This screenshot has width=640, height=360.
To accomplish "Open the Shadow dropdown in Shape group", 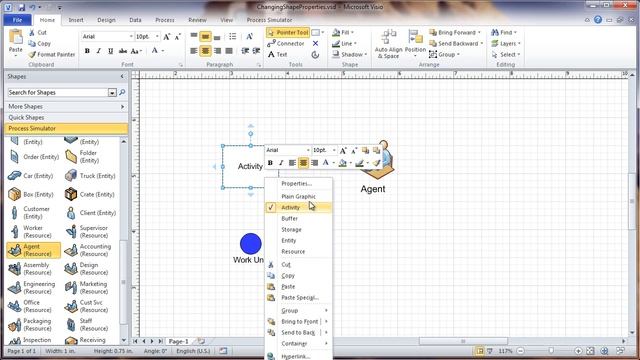I will pyautogui.click(x=349, y=54).
